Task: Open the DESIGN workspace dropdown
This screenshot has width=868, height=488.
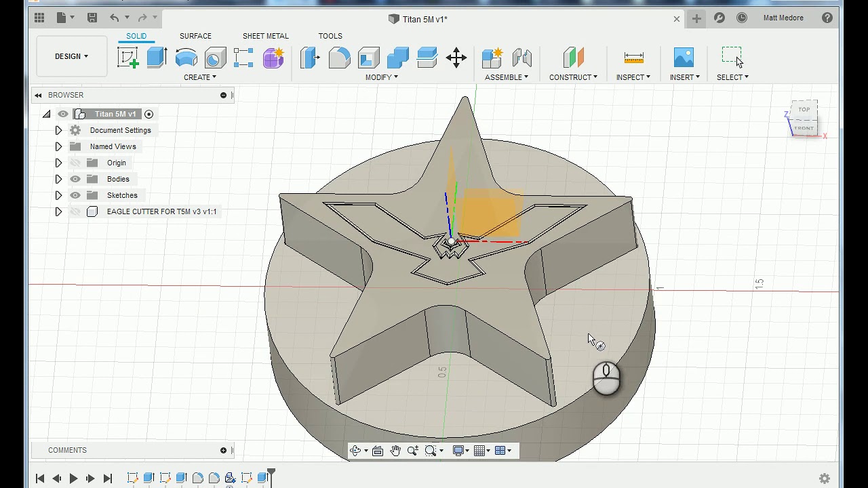Action: pos(71,56)
